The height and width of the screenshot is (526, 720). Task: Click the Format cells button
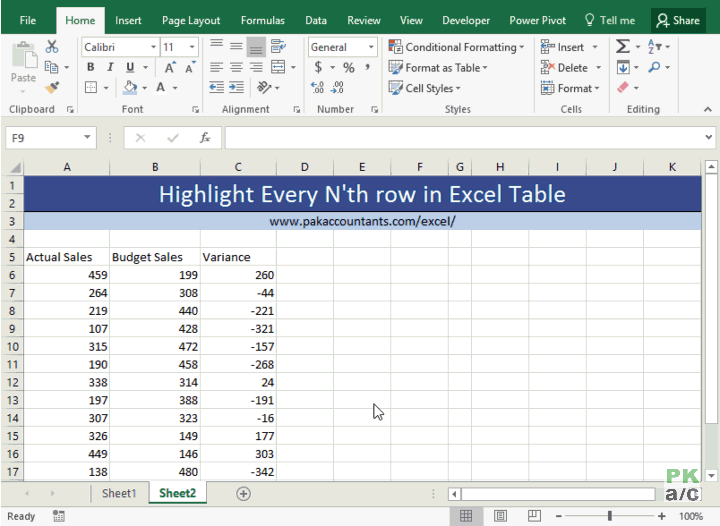pos(570,88)
